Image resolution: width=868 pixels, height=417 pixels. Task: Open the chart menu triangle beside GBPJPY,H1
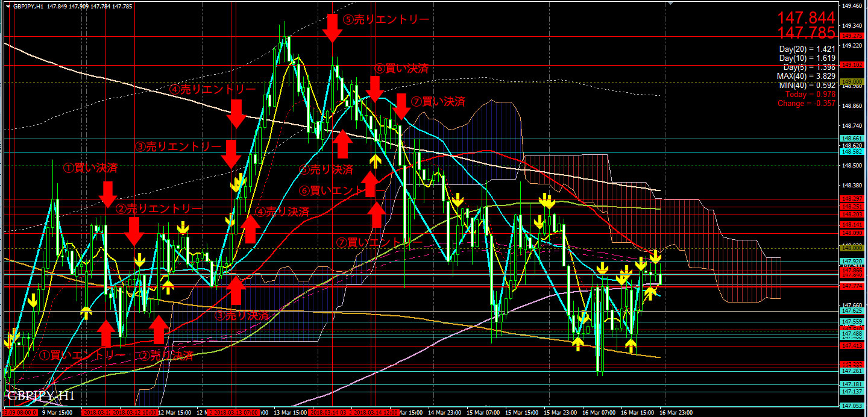7,6
